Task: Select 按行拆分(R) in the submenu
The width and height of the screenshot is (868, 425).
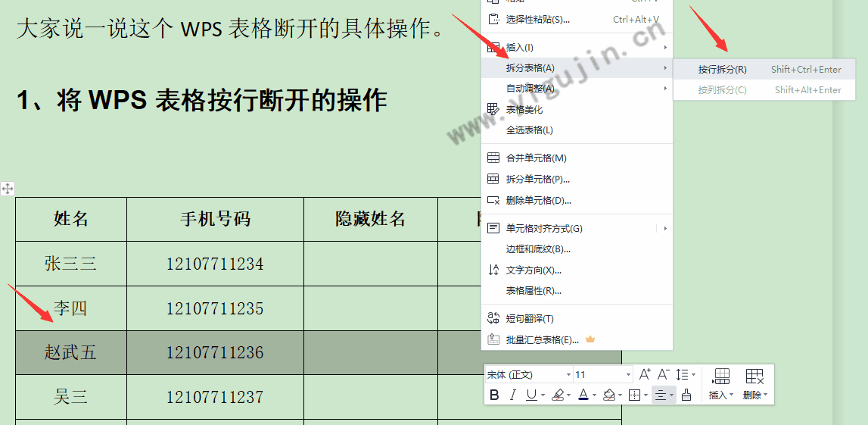Action: 764,69
